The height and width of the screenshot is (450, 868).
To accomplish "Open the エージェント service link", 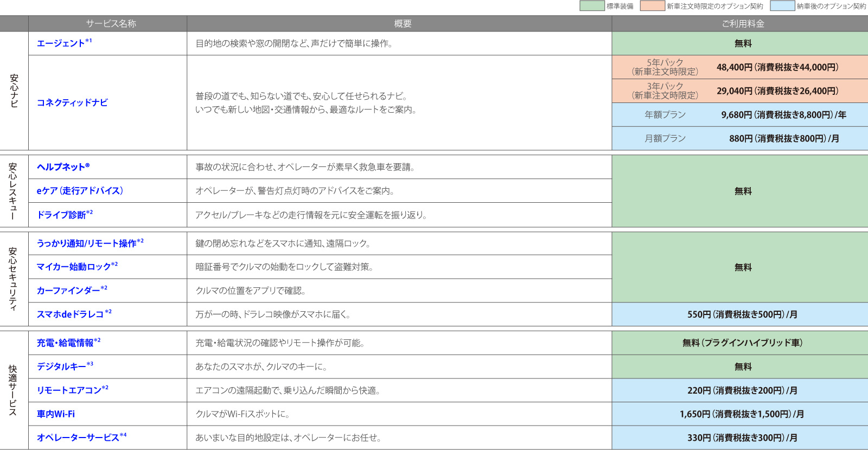I will click(x=61, y=43).
